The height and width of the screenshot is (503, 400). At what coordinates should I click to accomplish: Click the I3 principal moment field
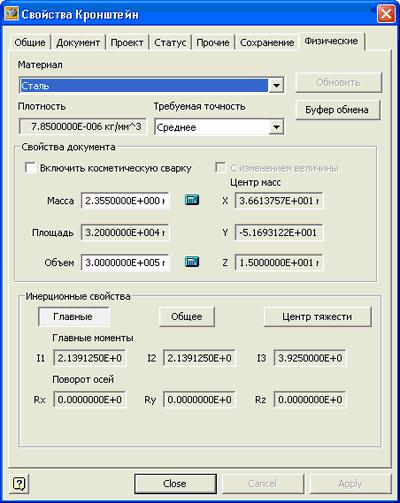[x=310, y=358]
